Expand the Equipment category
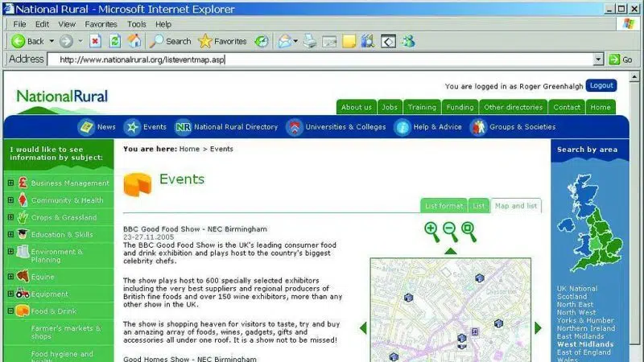644x362 pixels. [10, 294]
